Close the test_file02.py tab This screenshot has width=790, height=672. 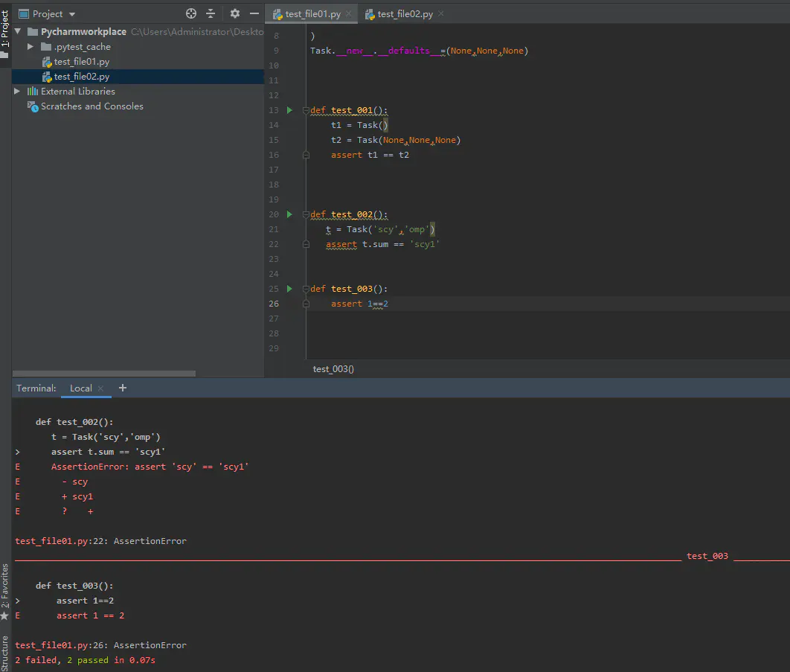click(441, 13)
